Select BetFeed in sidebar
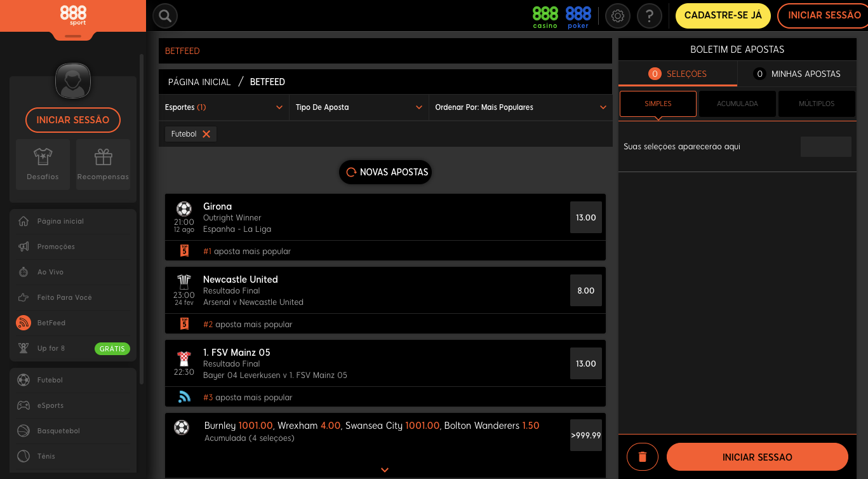This screenshot has height=479, width=868. 73,323
